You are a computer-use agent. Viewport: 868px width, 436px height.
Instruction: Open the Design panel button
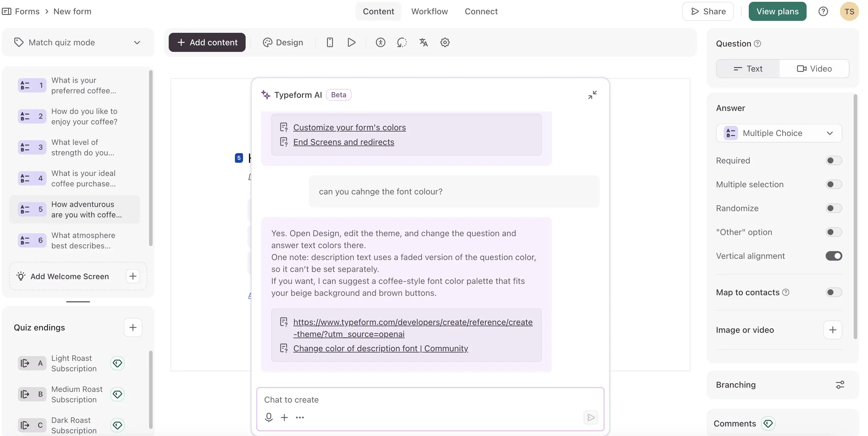[x=283, y=42]
